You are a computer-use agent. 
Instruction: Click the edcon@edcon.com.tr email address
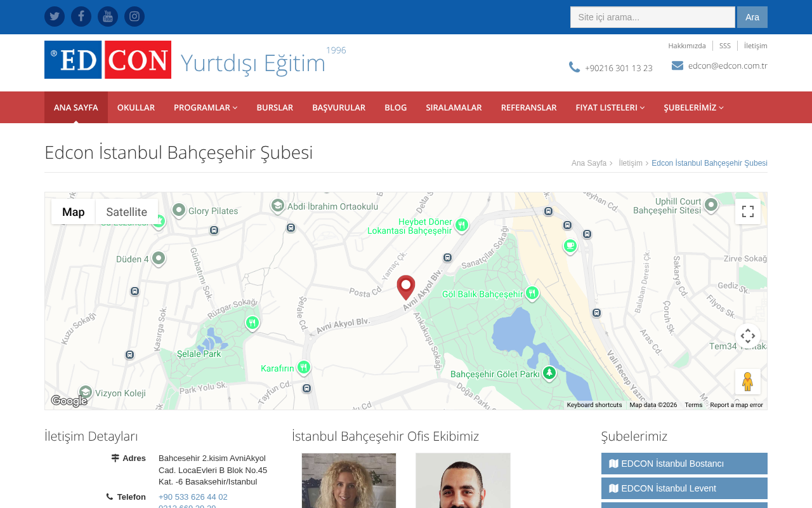(728, 65)
